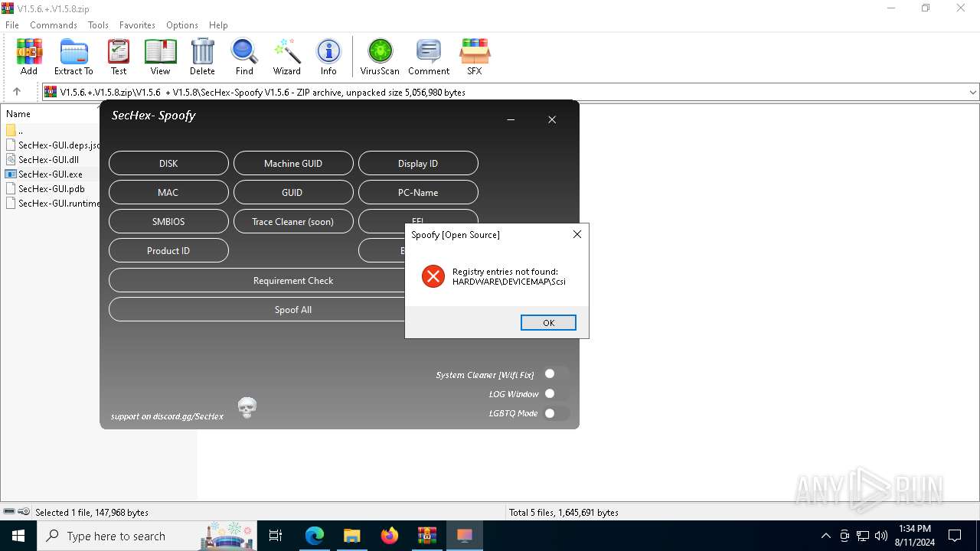980x551 pixels.
Task: Open File Explorer from the taskbar
Action: coord(351,536)
